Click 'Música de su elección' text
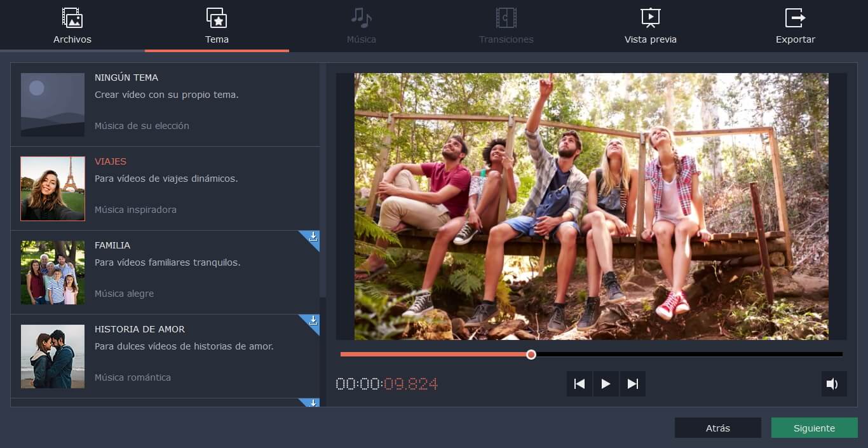The width and height of the screenshot is (868, 448). (x=142, y=126)
